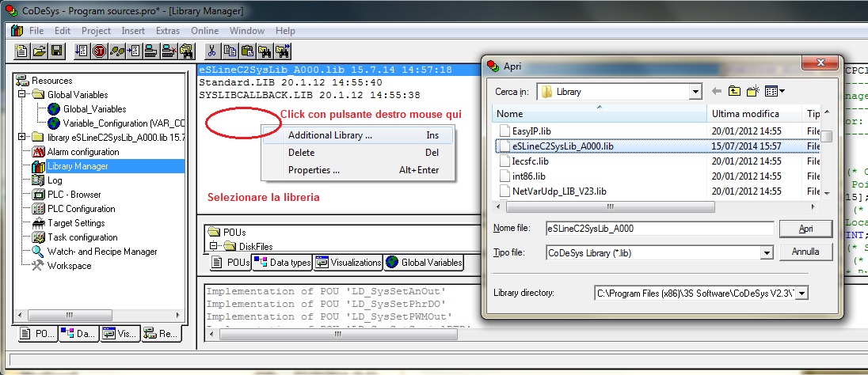Collapse the Global Variables folder node
The height and width of the screenshot is (375, 868).
(22, 95)
